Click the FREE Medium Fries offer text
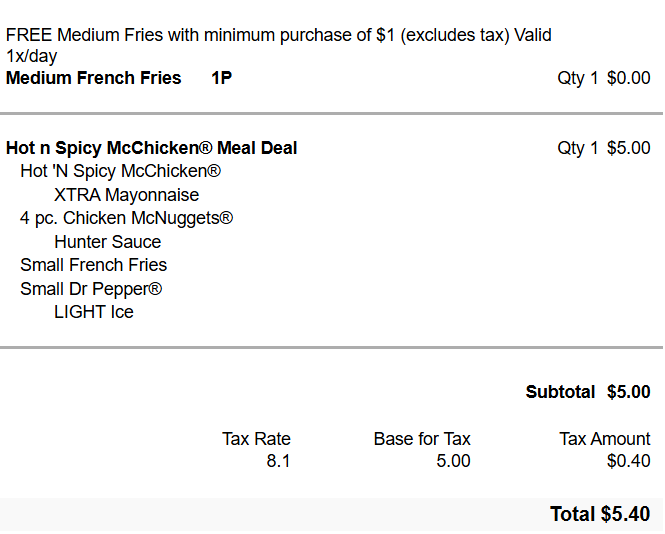Image resolution: width=665 pixels, height=534 pixels. pos(278,36)
